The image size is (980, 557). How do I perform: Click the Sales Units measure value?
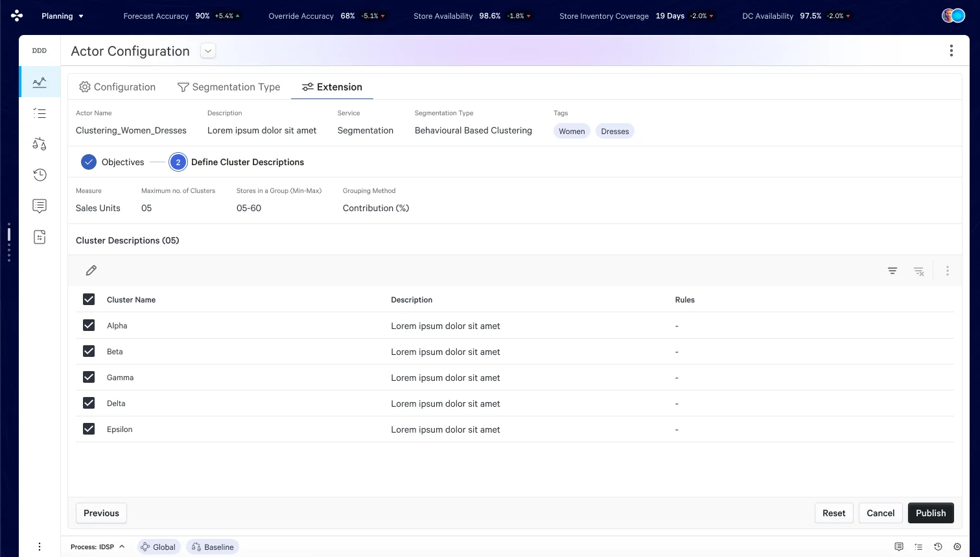point(98,208)
